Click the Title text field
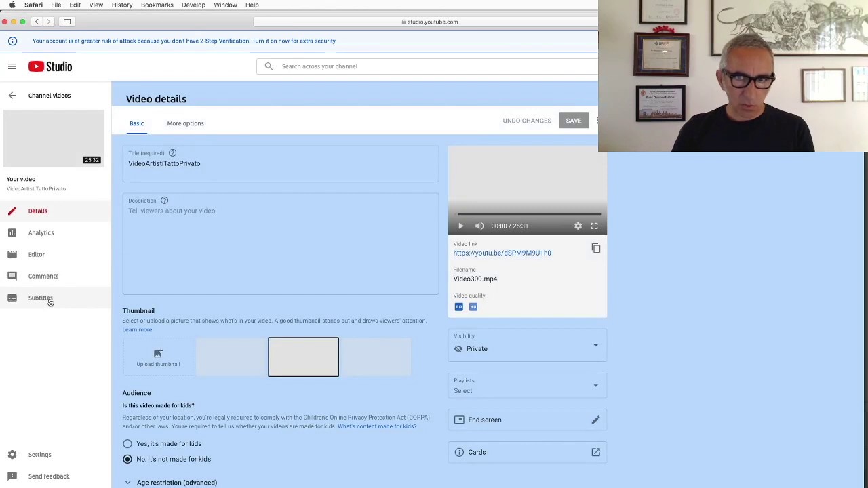Screen dimensions: 868x488 280,163
